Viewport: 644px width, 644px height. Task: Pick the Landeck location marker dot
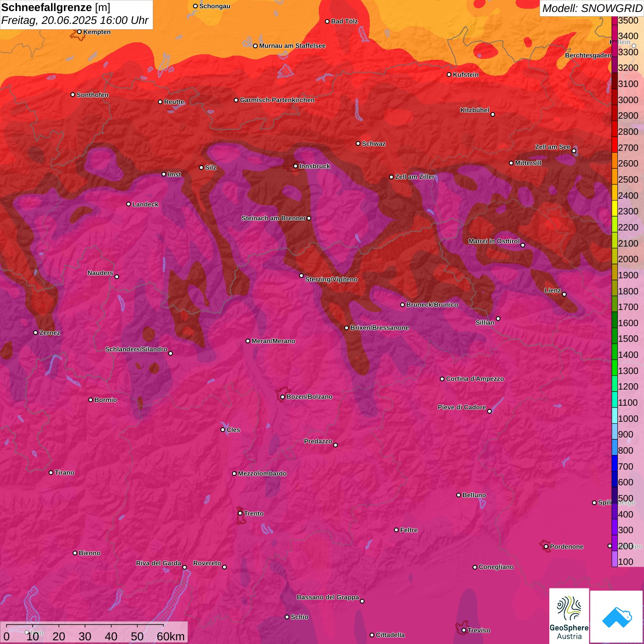click(128, 204)
